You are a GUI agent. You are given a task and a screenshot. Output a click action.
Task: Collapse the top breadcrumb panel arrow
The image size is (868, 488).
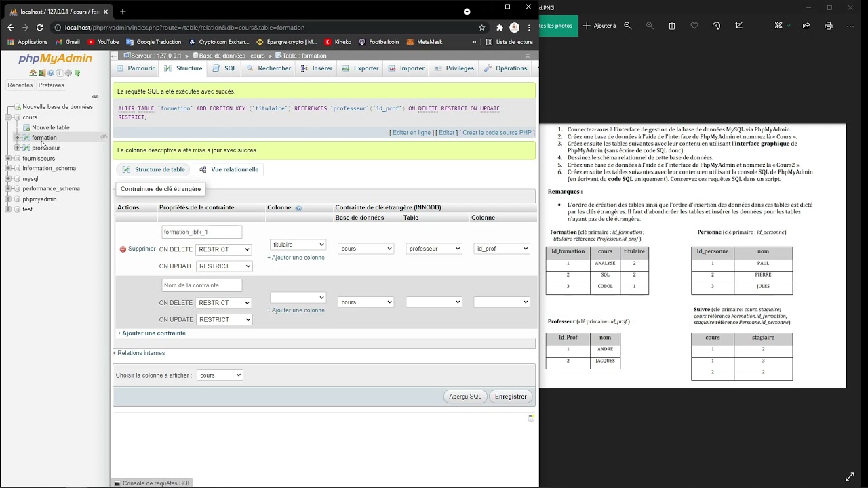tap(528, 56)
